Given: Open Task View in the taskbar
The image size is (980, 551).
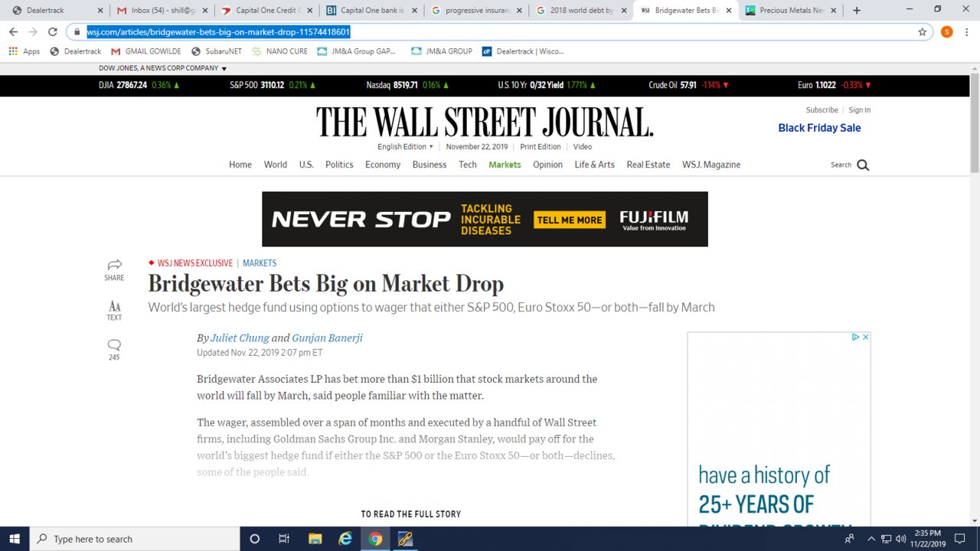Looking at the screenshot, I should pos(284,539).
